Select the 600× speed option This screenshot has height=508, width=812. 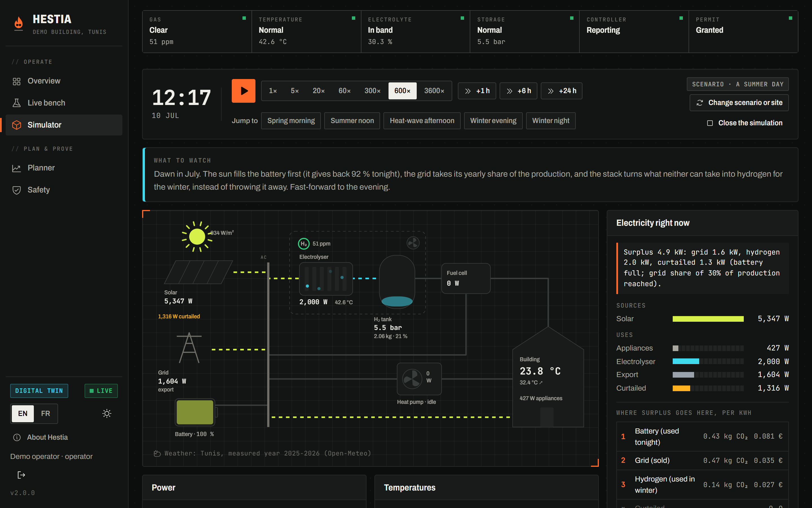pos(402,91)
